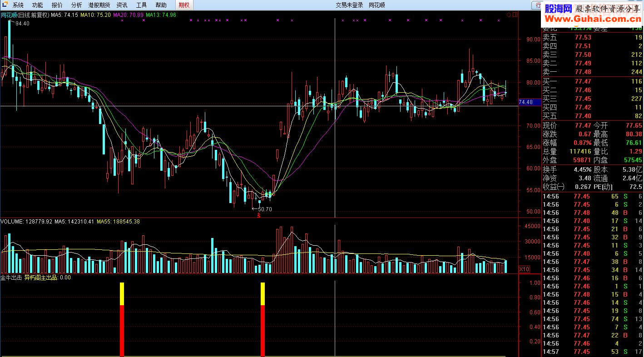Click the volume MA55: 188545.38 label
This screenshot has width=644, height=357.
point(118,222)
